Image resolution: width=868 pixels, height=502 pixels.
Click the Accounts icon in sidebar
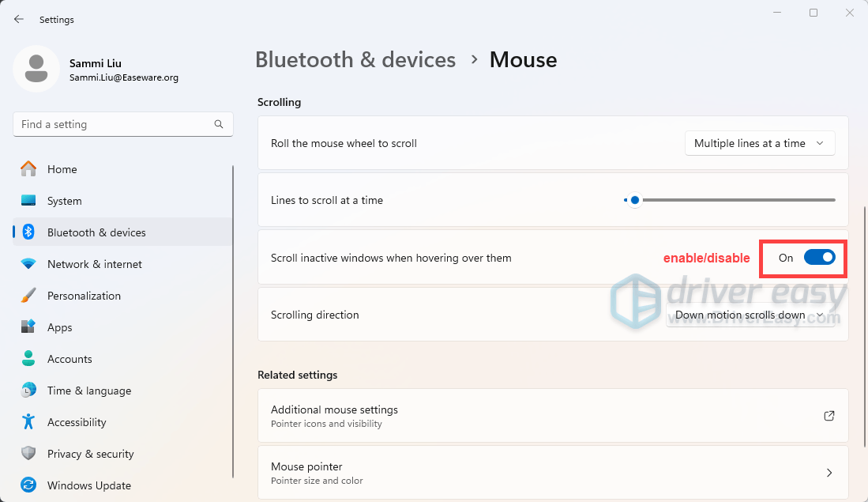point(27,359)
